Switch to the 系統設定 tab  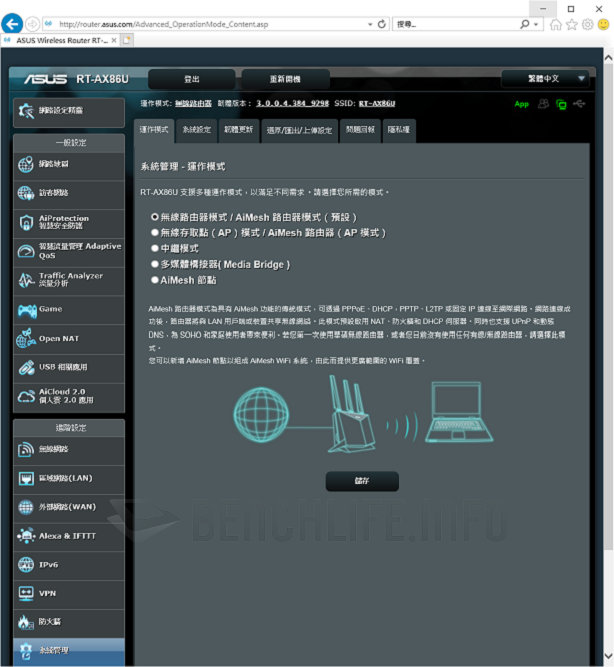point(197,130)
